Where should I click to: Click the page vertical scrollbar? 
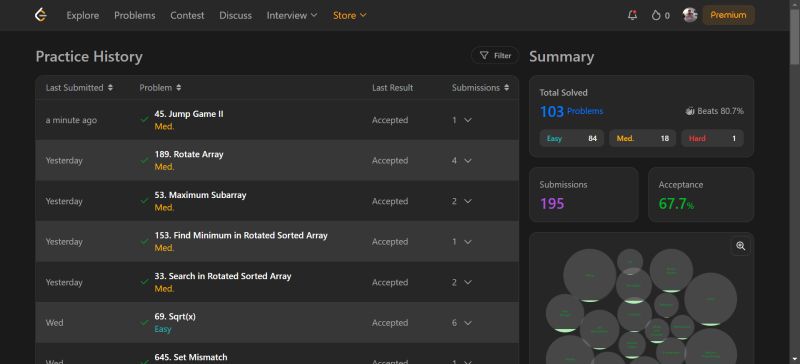[795, 182]
